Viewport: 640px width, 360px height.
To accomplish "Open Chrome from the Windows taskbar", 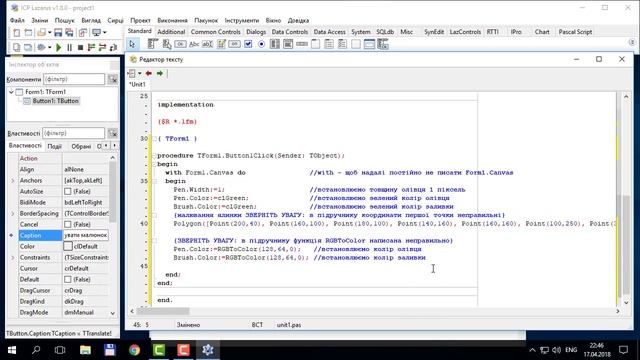I will [x=134, y=350].
